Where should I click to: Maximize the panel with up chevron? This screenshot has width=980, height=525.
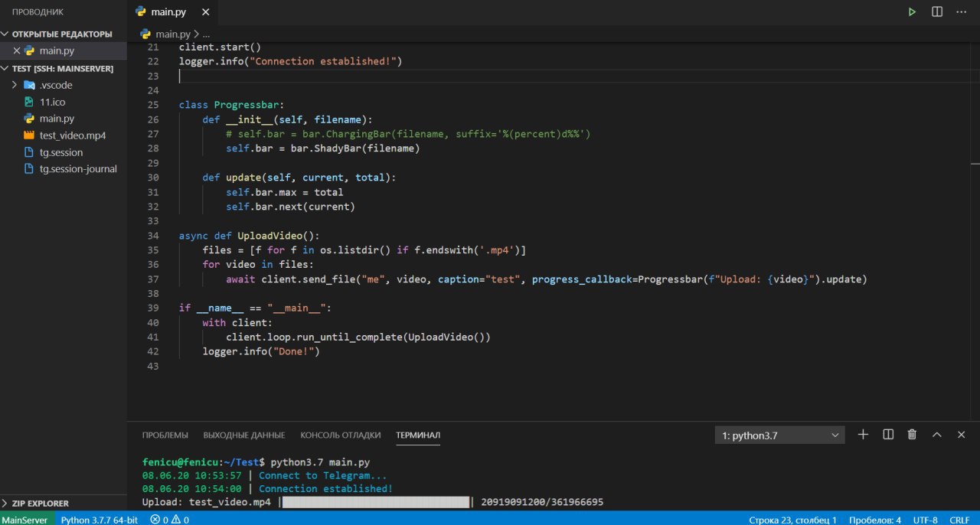936,435
